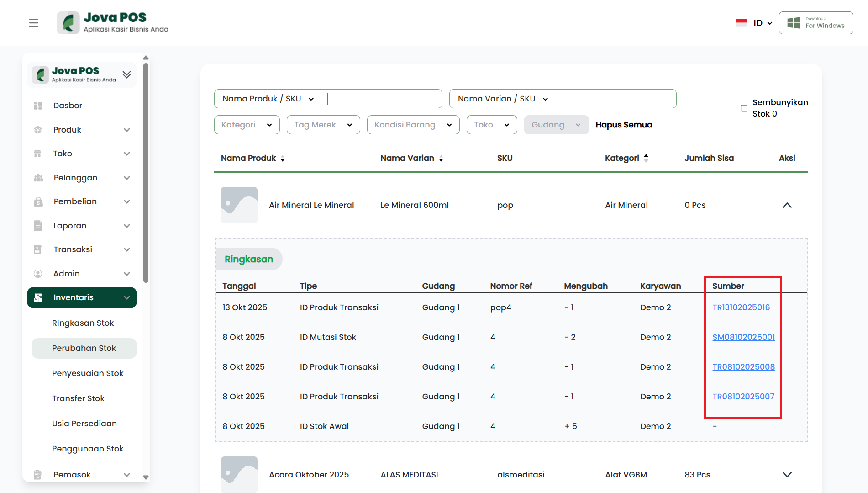Collapse the Air Mineral Le Mineral row
868x493 pixels.
(x=787, y=205)
